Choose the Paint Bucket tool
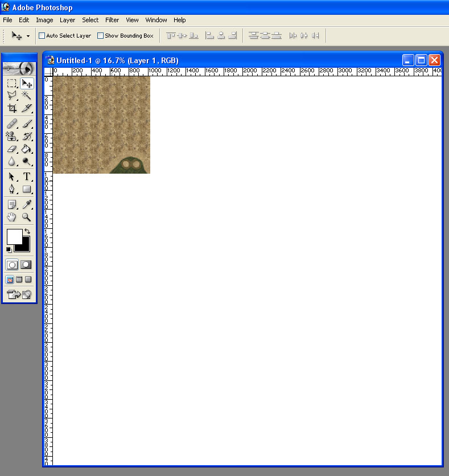 point(27,149)
